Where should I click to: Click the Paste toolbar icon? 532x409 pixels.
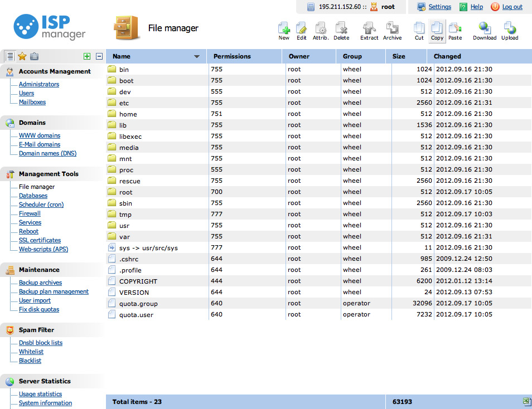[x=455, y=28]
